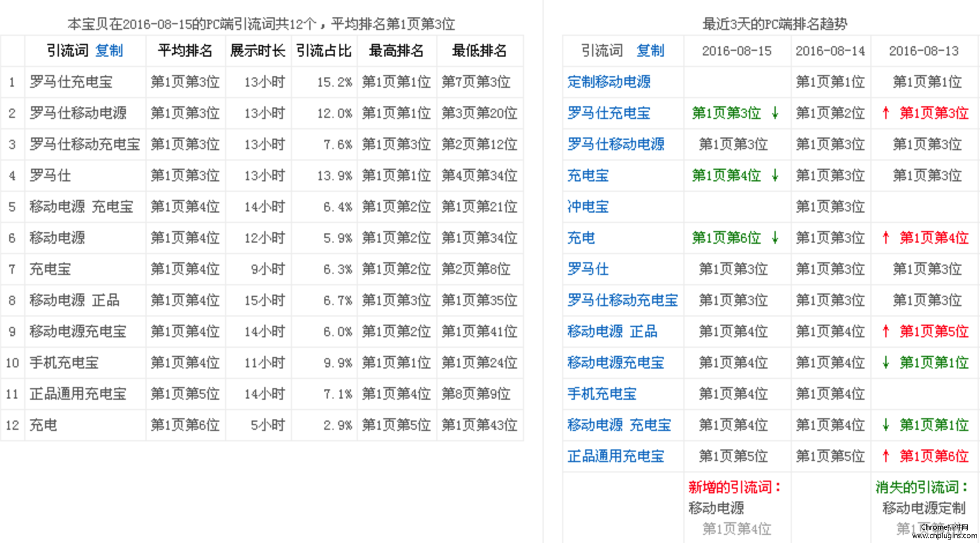Image resolution: width=980 pixels, height=543 pixels.
Task: Open the 冲电宝 keyword link
Action: coord(588,207)
